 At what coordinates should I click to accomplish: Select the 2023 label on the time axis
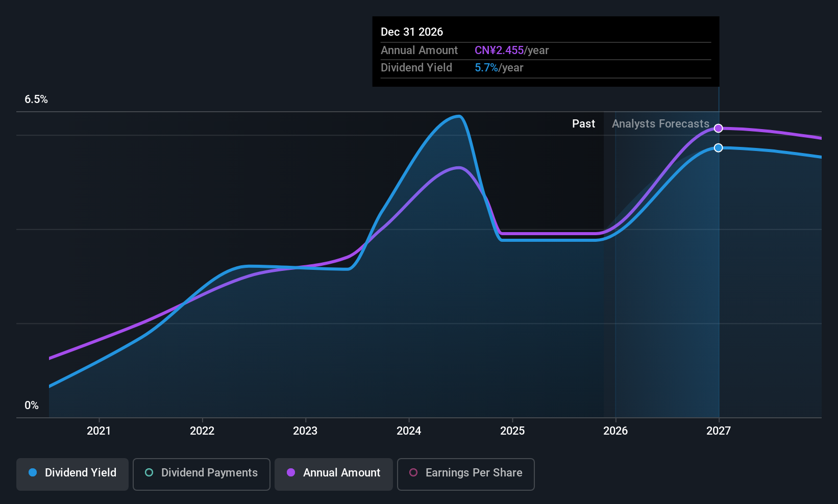tap(305, 431)
